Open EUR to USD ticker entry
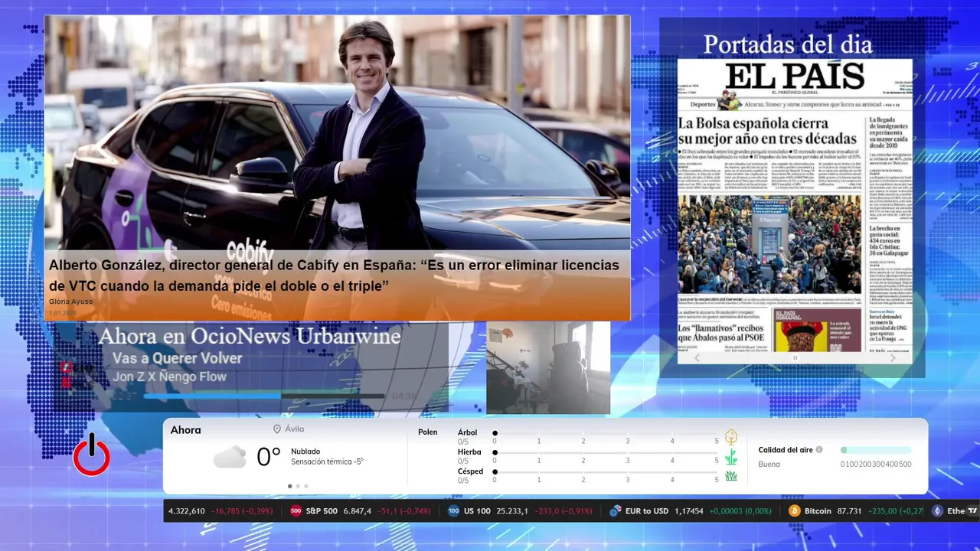 click(691, 511)
